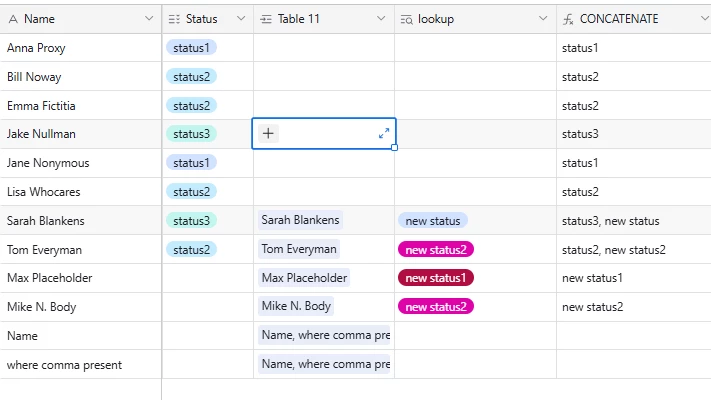The height and width of the screenshot is (400, 711).
Task: Select Tom Everyman's magenta new status2 tag
Action: click(436, 249)
